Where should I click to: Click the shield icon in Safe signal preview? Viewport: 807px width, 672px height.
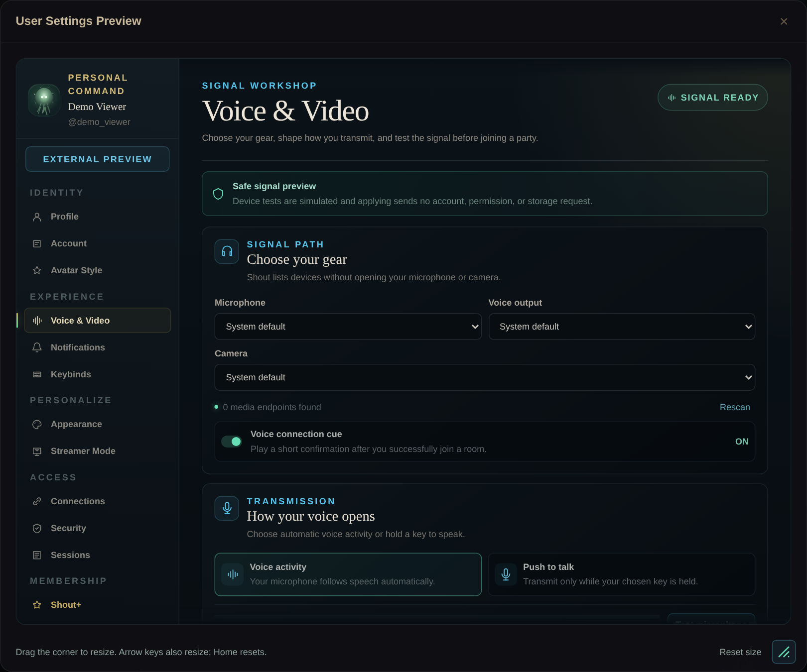(218, 194)
